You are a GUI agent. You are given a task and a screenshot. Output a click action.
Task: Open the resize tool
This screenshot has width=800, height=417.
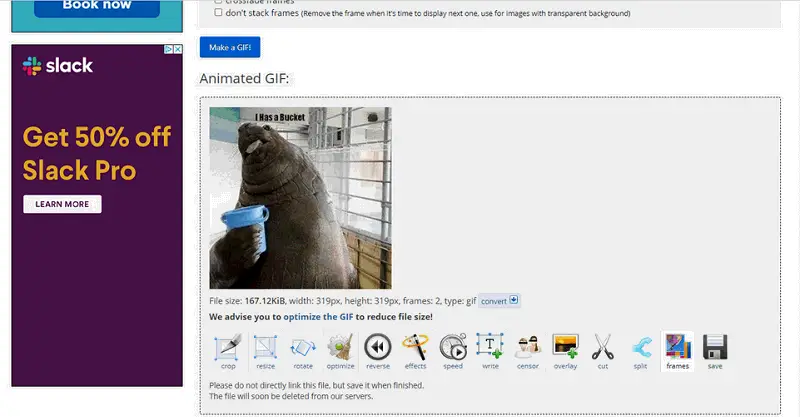[265, 352]
